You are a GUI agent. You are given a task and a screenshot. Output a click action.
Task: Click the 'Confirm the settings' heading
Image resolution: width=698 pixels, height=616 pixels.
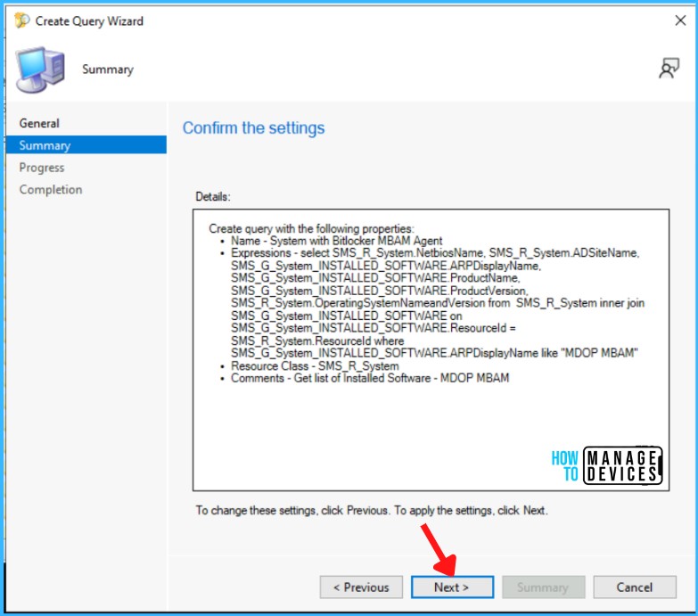click(254, 127)
